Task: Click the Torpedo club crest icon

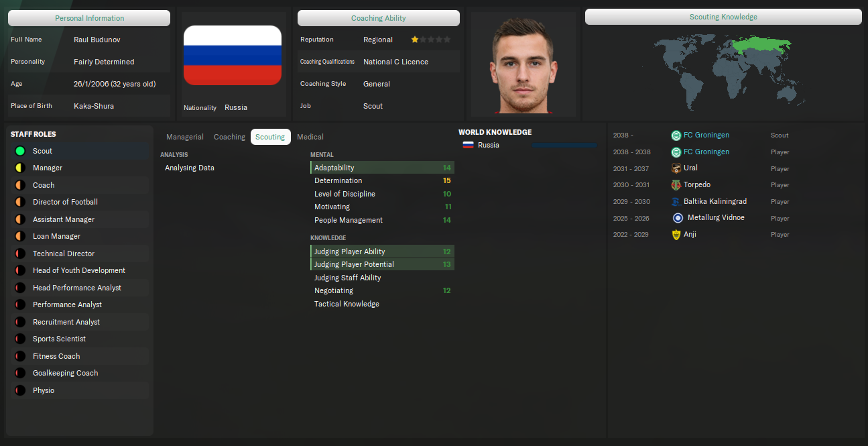Action: pyautogui.click(x=676, y=185)
